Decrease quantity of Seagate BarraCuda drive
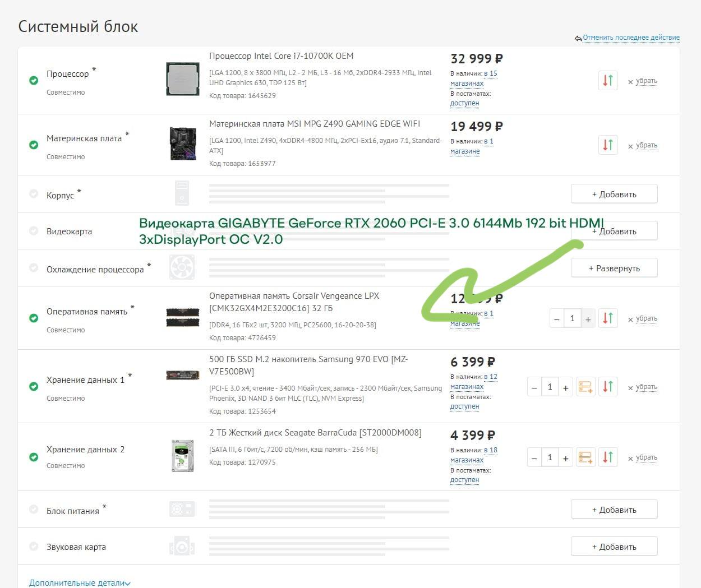 (x=534, y=458)
